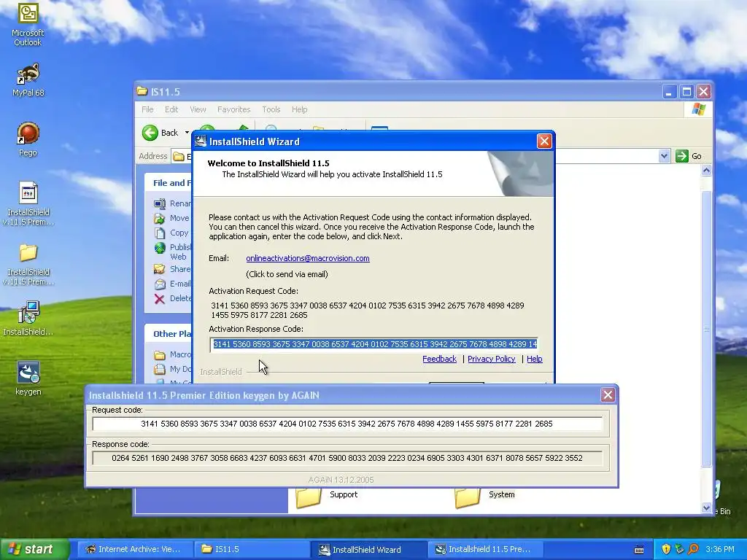Click the System folder name label
This screenshot has width=747, height=560.
tap(502, 494)
